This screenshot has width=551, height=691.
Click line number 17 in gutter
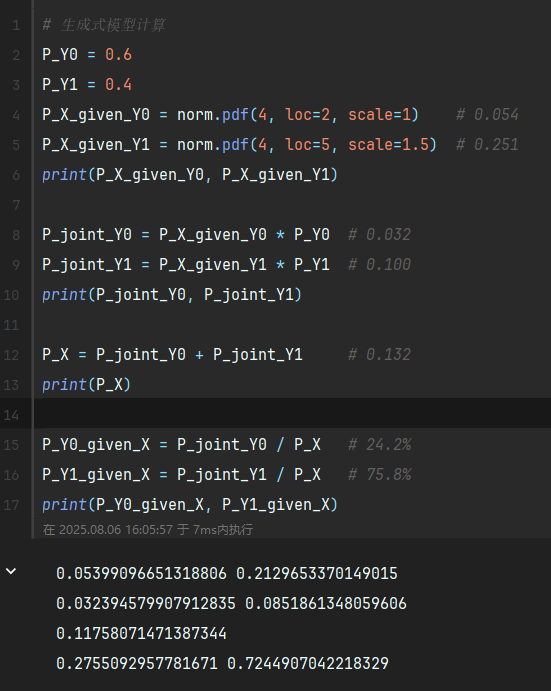click(11, 505)
